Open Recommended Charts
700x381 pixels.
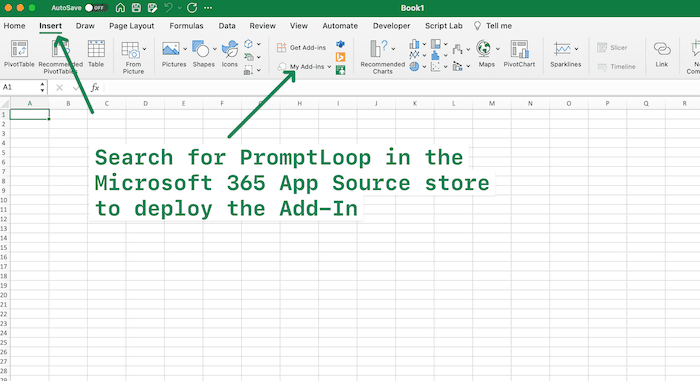pyautogui.click(x=383, y=56)
